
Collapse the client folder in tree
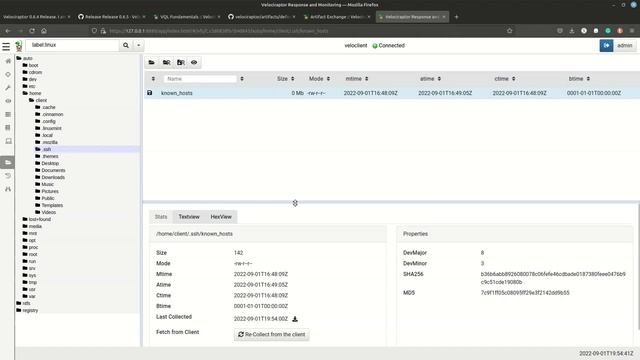coord(41,100)
